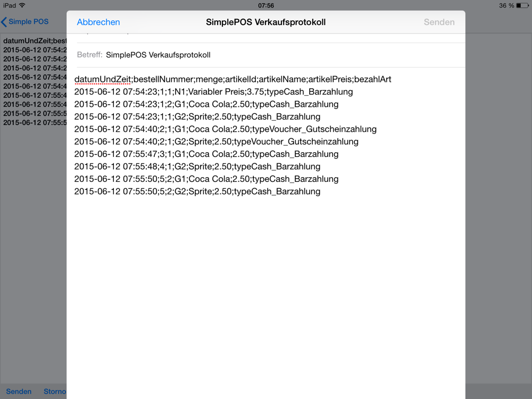
Task: Tap the 07:56 clock in status bar
Action: pyautogui.click(x=266, y=5)
